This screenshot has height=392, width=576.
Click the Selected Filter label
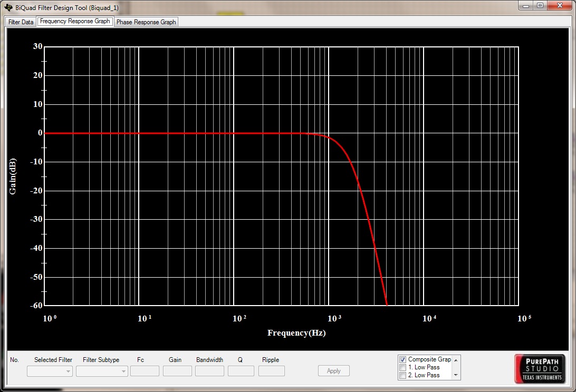[x=53, y=360]
